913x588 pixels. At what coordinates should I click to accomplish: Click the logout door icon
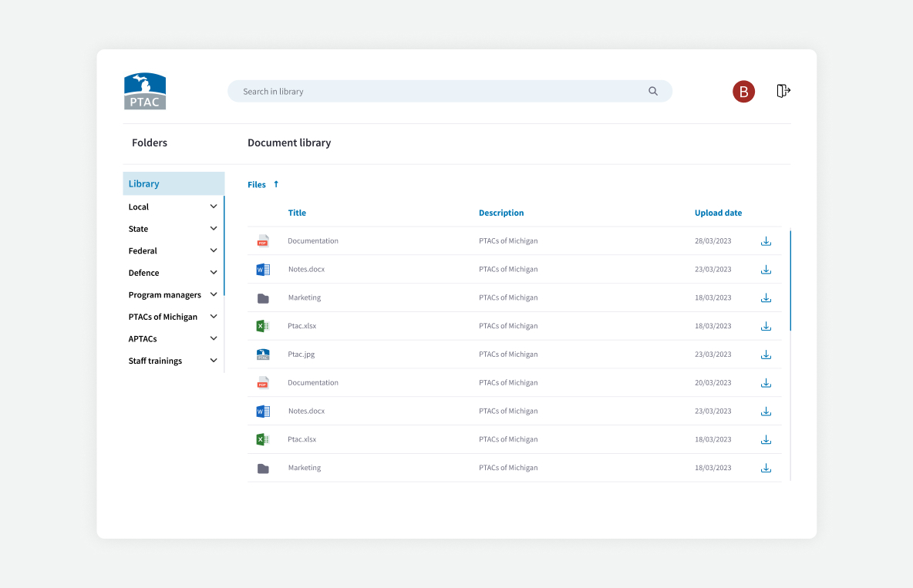tap(783, 91)
